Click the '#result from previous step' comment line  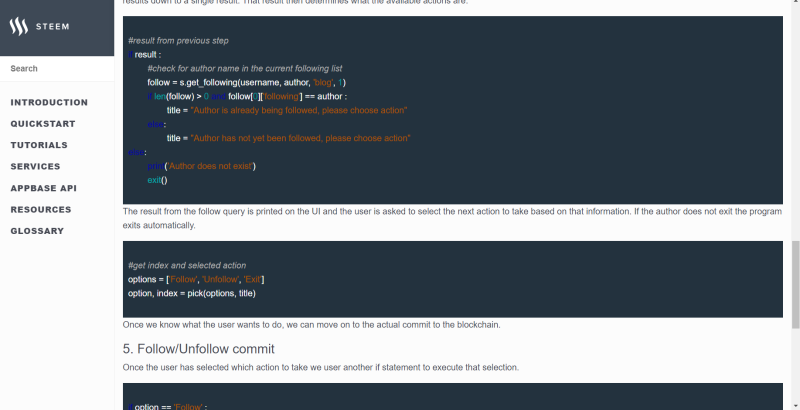[x=178, y=41]
